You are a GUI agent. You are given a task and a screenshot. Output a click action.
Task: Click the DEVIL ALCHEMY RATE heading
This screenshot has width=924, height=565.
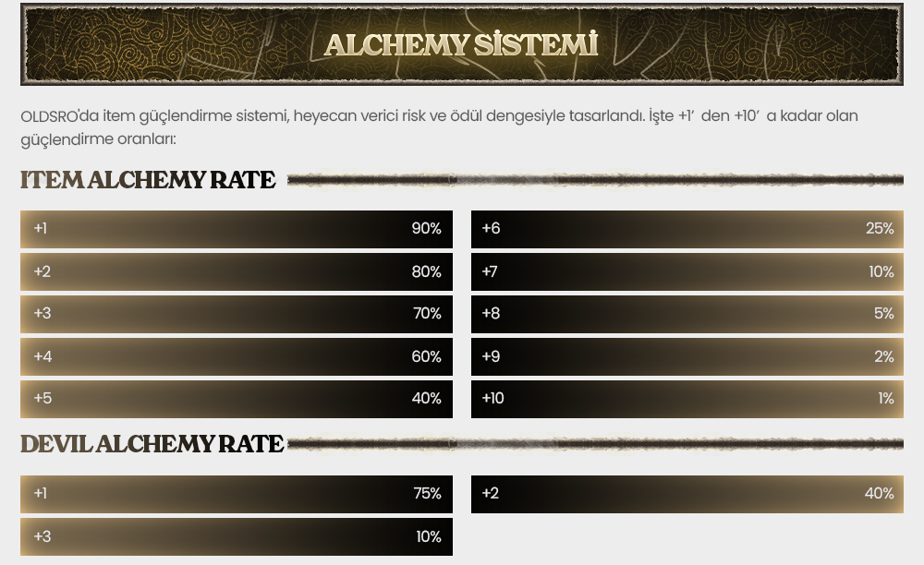coord(152,444)
